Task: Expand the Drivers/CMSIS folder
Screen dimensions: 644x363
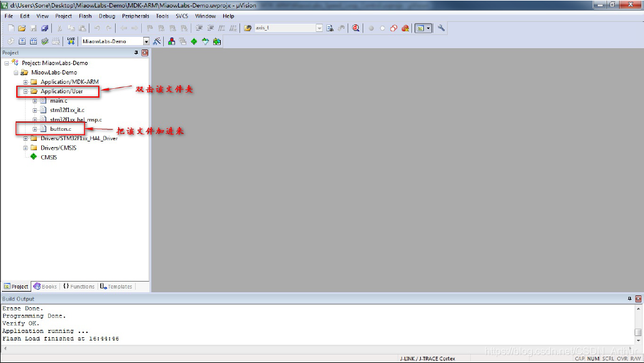Action: click(26, 148)
